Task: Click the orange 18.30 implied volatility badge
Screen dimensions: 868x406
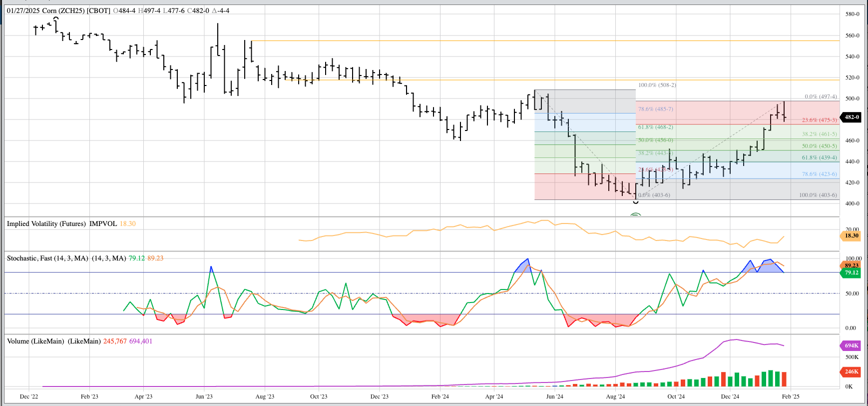Action: pyautogui.click(x=851, y=235)
